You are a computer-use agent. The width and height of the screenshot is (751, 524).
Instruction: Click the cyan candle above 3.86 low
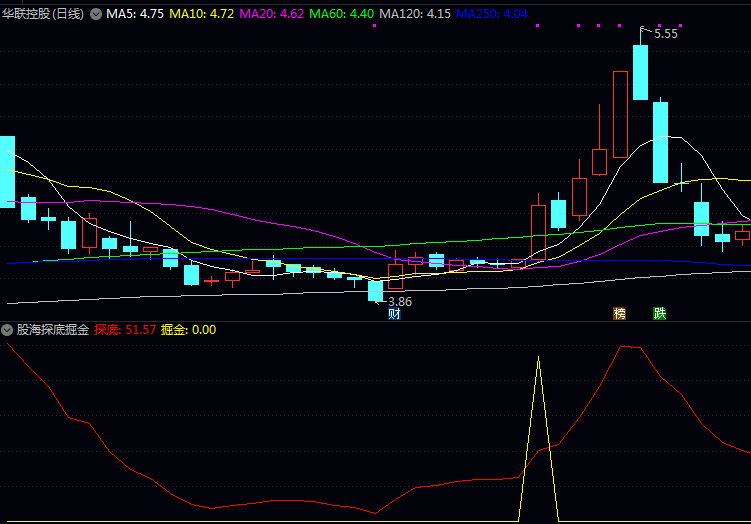(x=375, y=290)
